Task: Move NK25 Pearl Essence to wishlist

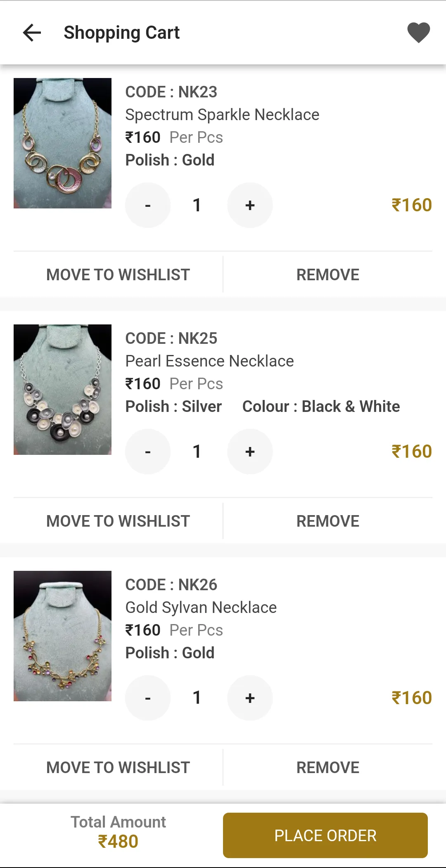Action: click(x=118, y=521)
